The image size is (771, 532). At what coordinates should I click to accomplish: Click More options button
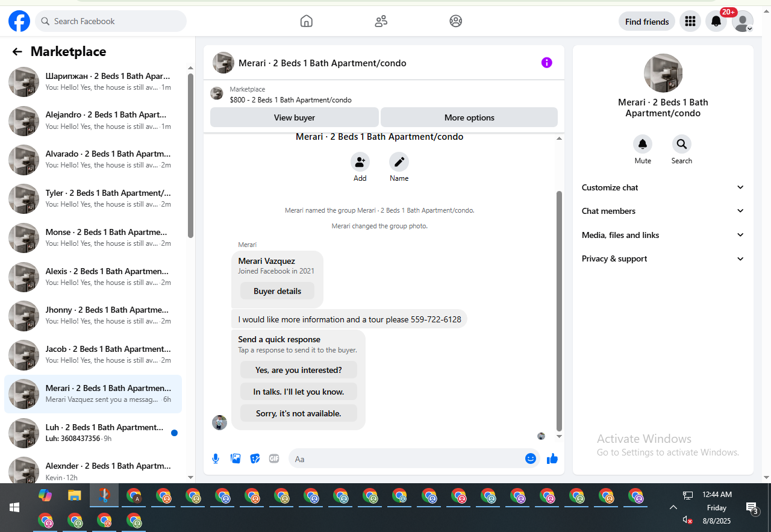click(469, 117)
